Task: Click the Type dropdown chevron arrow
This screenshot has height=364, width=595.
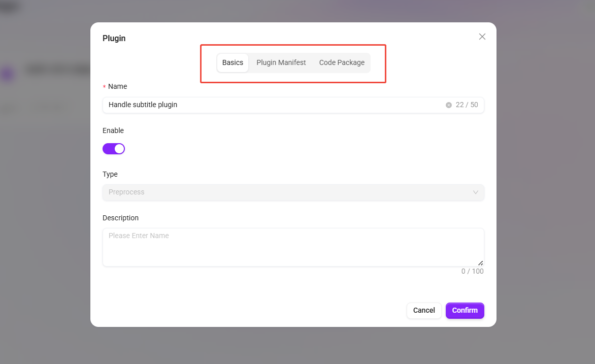Action: point(476,192)
